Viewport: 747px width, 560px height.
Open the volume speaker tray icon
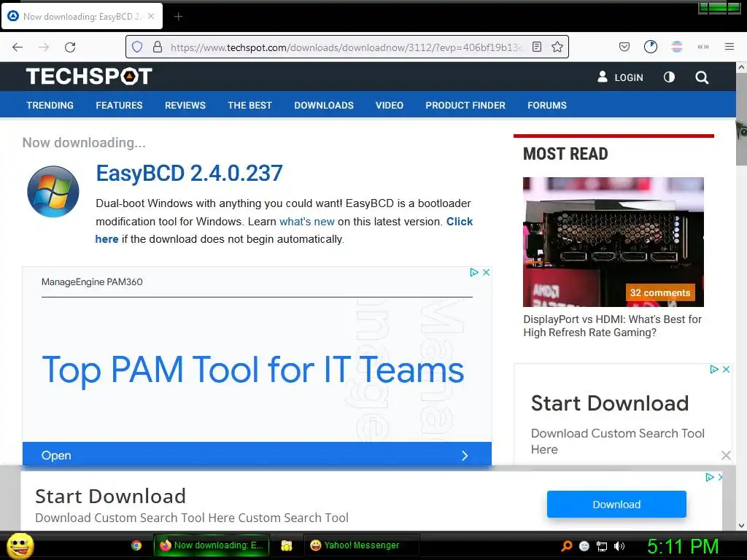coord(619,546)
